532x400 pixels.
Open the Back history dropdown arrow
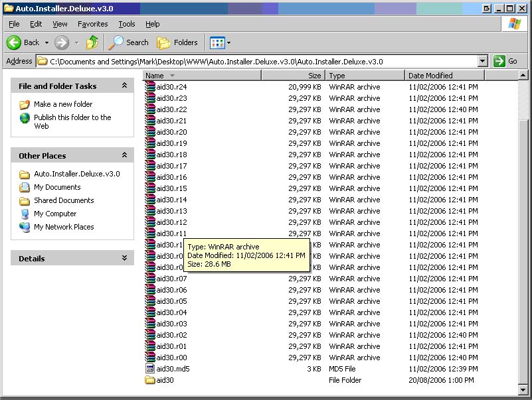click(46, 42)
